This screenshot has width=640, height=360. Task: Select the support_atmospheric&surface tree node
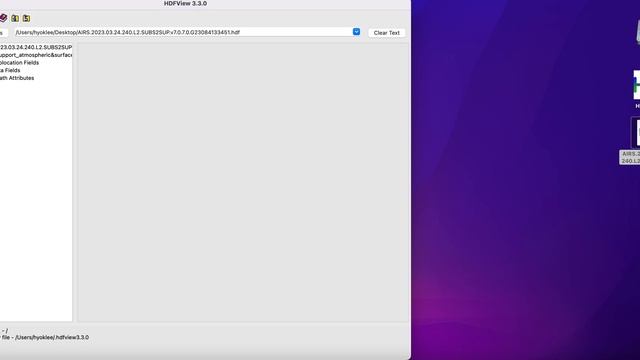click(36, 55)
